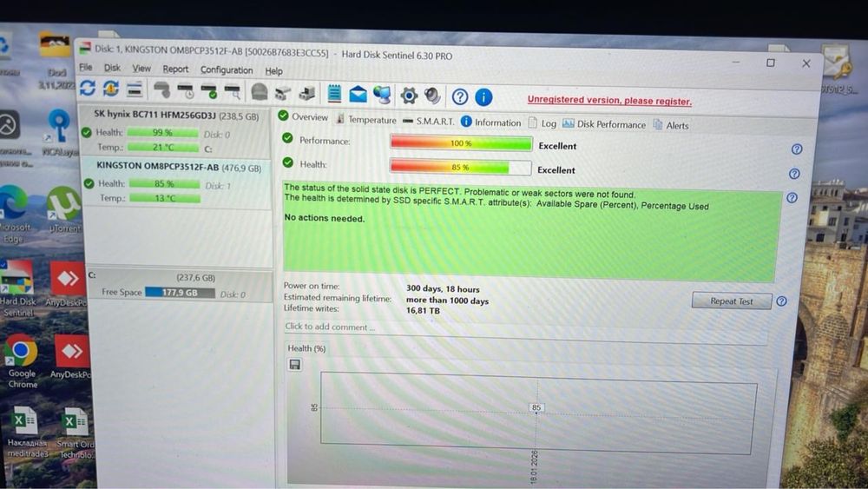Click the drive with magnifier icon
The width and height of the screenshot is (868, 489).
point(233,92)
